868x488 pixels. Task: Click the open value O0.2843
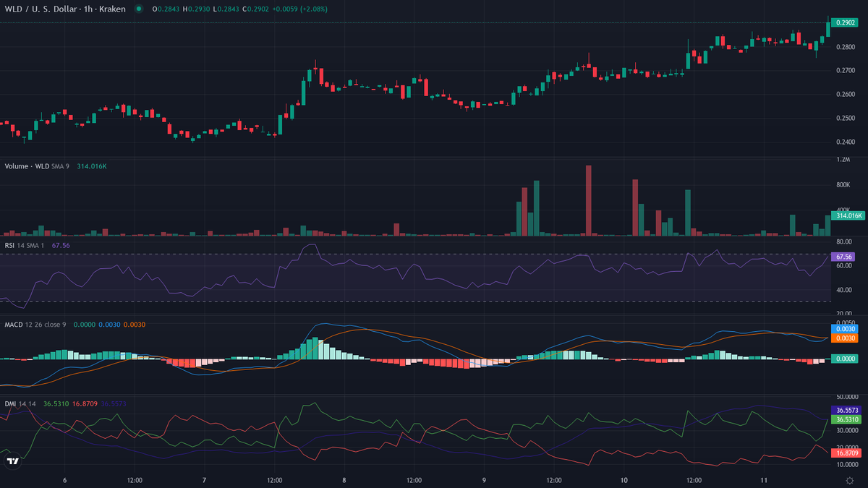(165, 9)
